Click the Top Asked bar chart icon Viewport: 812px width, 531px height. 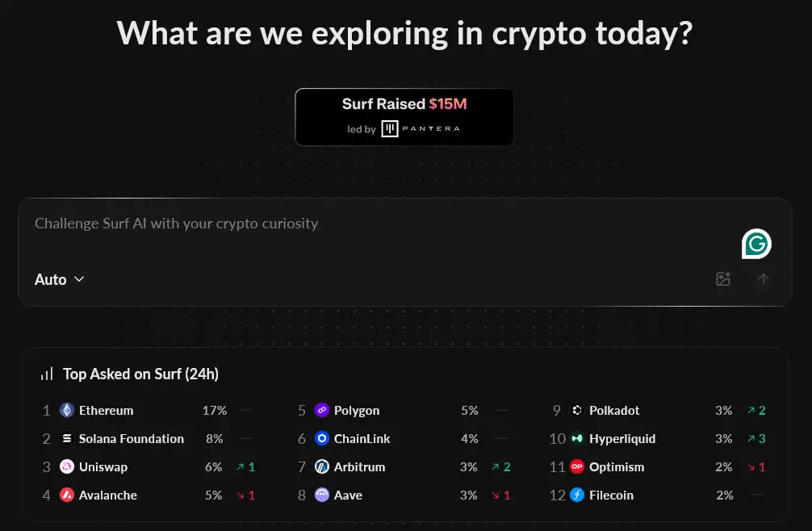click(x=48, y=374)
